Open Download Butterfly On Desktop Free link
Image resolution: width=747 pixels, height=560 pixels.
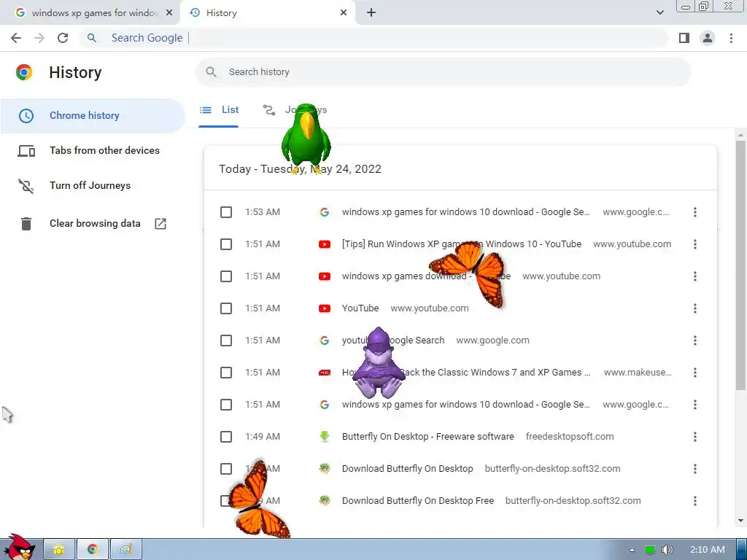pos(418,501)
